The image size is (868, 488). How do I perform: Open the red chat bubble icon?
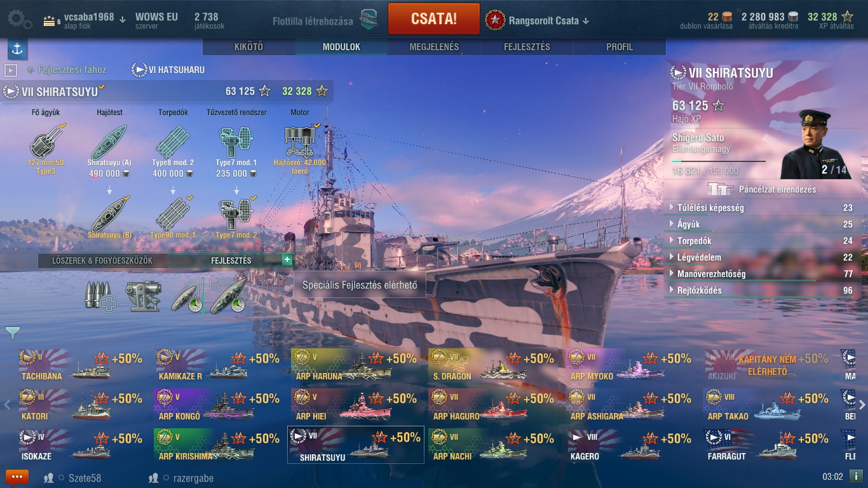[17, 477]
